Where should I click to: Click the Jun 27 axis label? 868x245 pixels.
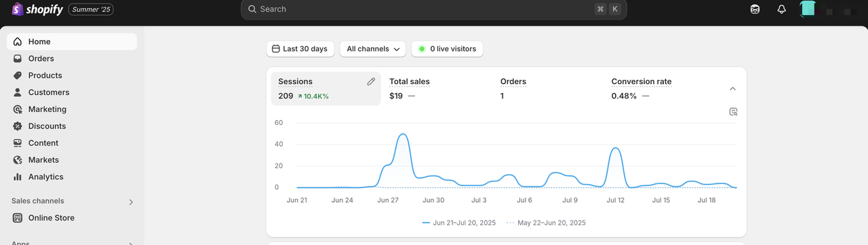point(389,200)
